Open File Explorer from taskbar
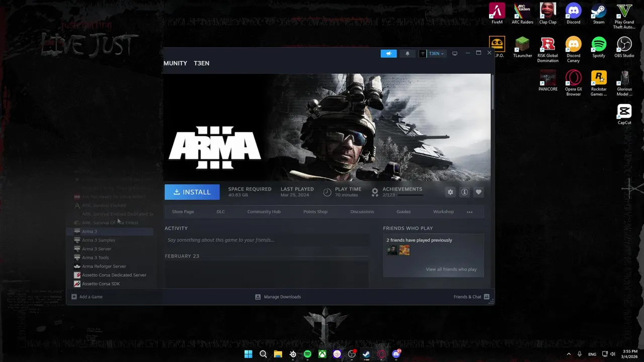This screenshot has width=644, height=362. pos(278,354)
